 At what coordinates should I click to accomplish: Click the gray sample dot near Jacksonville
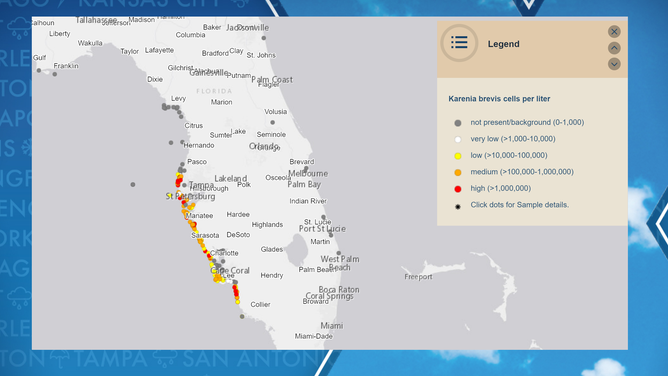264,38
